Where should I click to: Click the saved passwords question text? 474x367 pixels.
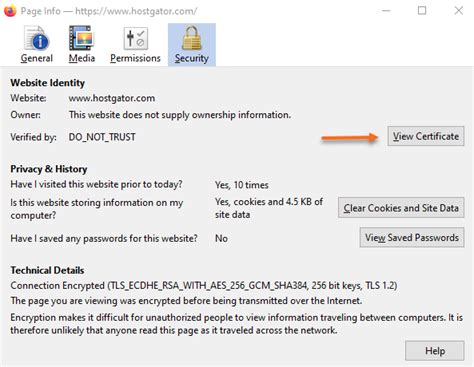(104, 239)
